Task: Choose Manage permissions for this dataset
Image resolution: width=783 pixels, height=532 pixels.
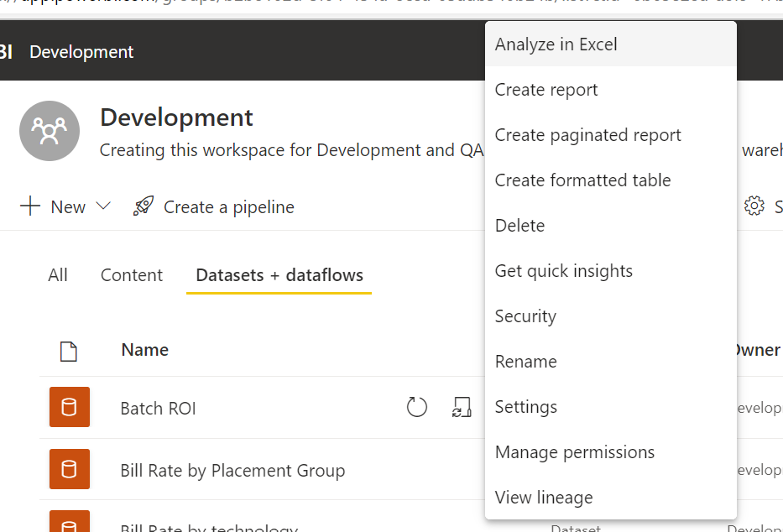Action: (x=575, y=451)
